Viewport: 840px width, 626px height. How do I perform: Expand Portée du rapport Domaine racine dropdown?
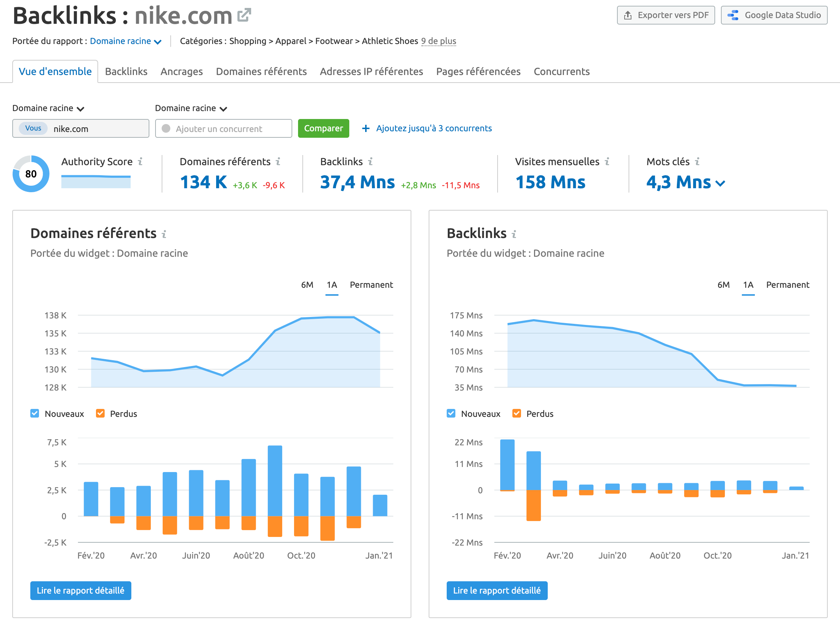tap(126, 41)
